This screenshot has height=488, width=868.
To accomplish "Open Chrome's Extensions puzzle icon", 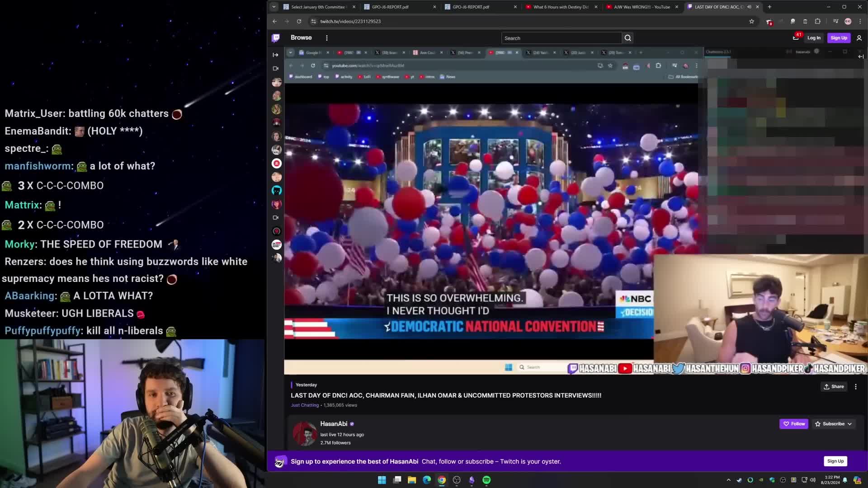I will point(817,21).
